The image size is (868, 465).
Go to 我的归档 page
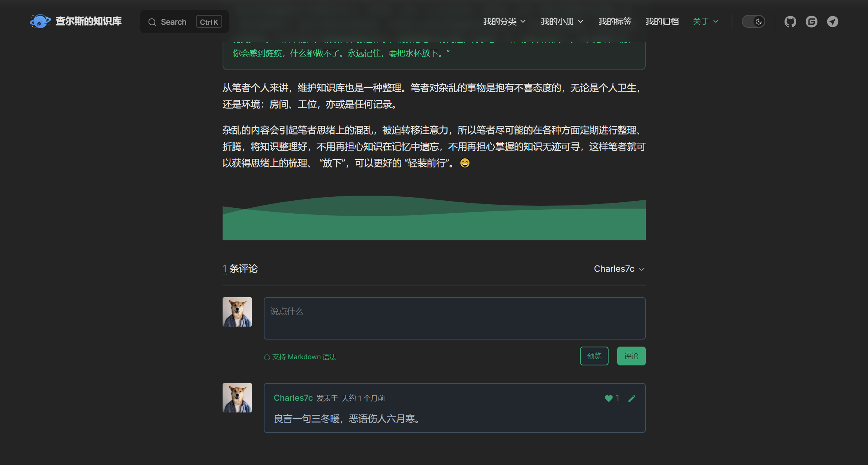[662, 22]
